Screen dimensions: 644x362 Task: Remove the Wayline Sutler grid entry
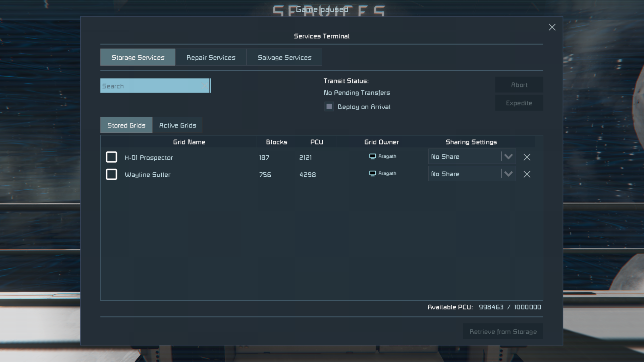point(527,174)
